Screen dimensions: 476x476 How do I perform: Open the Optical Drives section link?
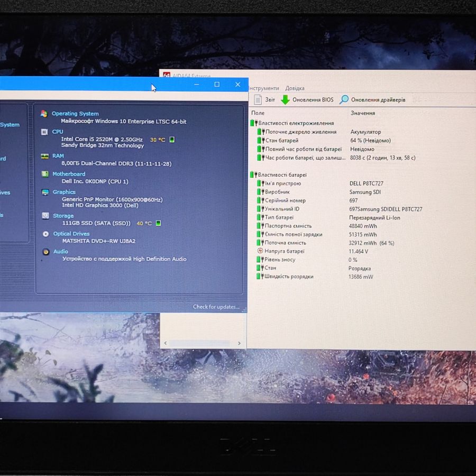(x=71, y=234)
